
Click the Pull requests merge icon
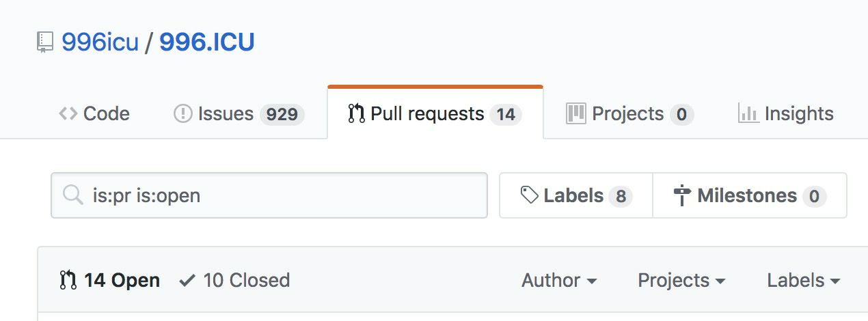[356, 113]
